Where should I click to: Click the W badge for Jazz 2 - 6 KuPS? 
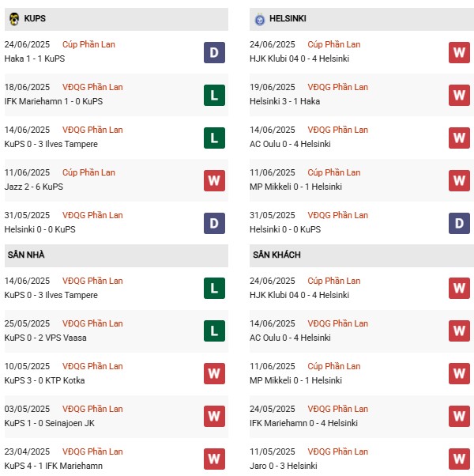(x=214, y=180)
